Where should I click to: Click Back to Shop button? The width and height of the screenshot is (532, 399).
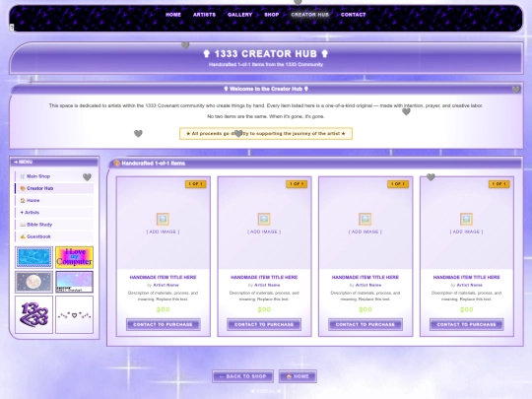pos(242,376)
